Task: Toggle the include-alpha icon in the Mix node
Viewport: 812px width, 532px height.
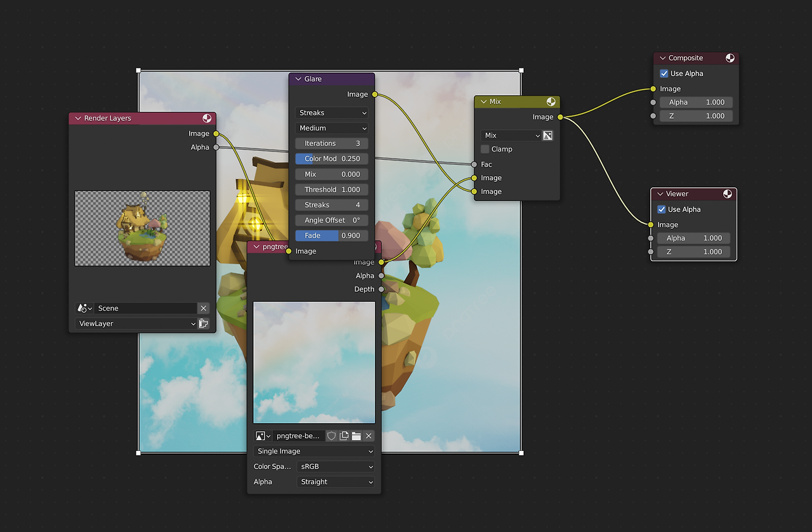Action: tap(548, 135)
